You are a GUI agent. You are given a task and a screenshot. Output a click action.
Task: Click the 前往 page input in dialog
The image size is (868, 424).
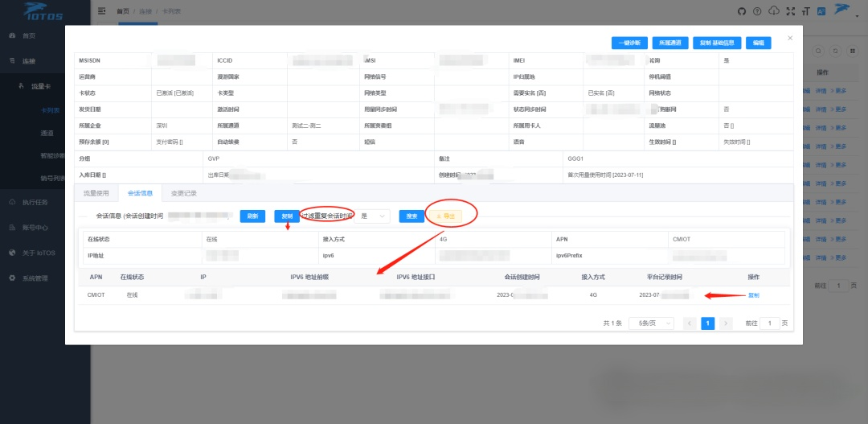pyautogui.click(x=770, y=323)
